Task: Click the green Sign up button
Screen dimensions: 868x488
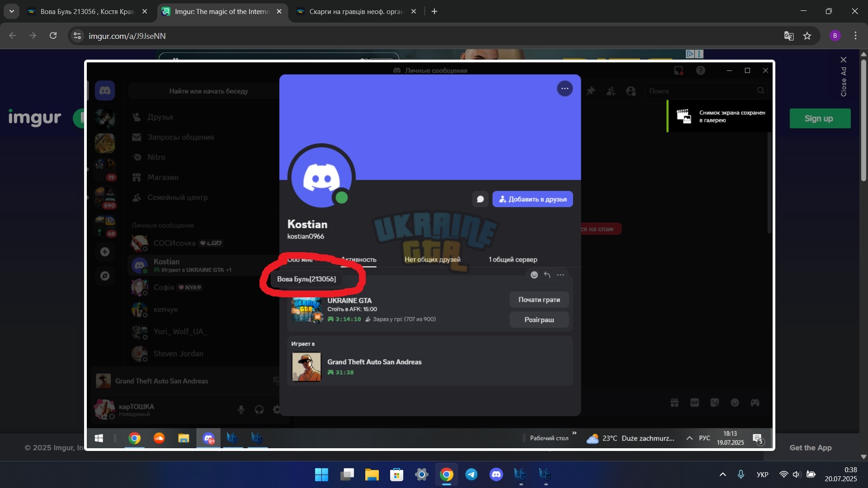Action: (x=820, y=118)
